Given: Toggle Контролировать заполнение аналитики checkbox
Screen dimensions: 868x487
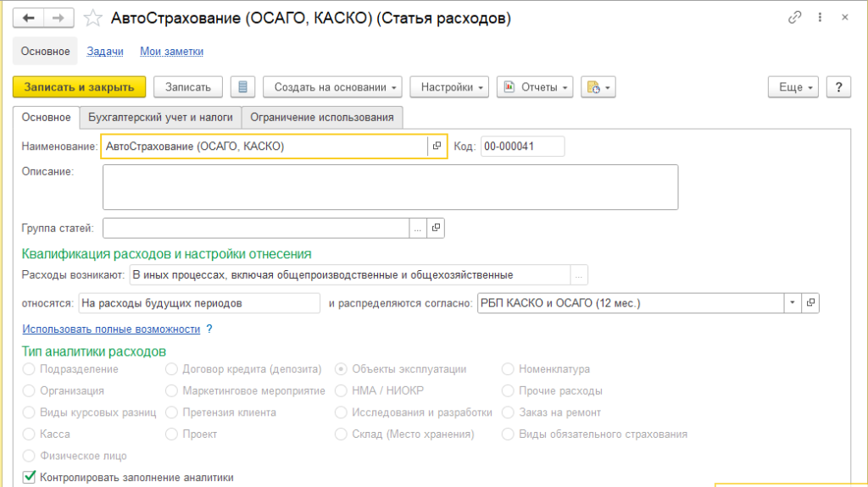Looking at the screenshot, I should pyautogui.click(x=30, y=478).
